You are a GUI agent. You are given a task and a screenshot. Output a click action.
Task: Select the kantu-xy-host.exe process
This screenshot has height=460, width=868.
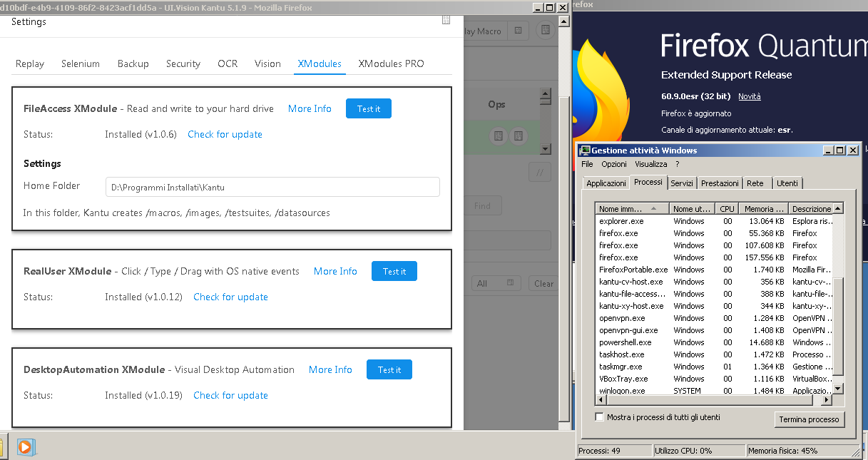pos(715,306)
